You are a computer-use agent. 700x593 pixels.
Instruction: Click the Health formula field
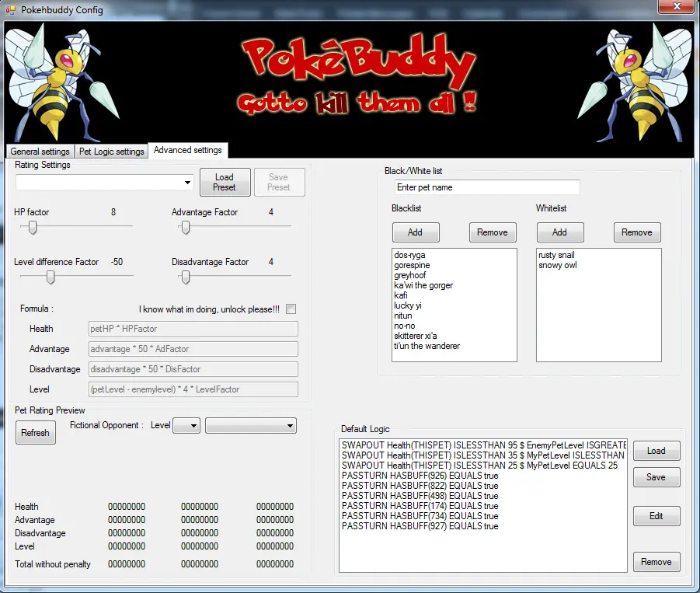click(x=193, y=329)
